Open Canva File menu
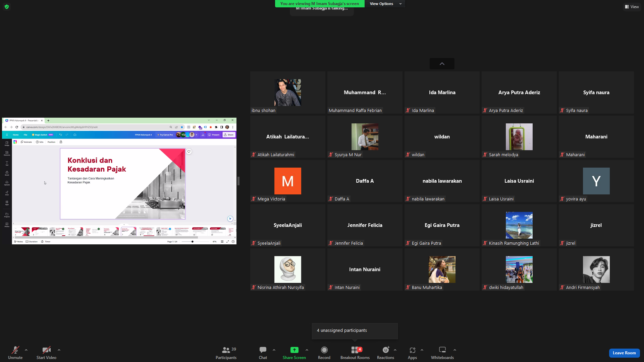Image resolution: width=644 pixels, height=362 pixels. point(25,135)
